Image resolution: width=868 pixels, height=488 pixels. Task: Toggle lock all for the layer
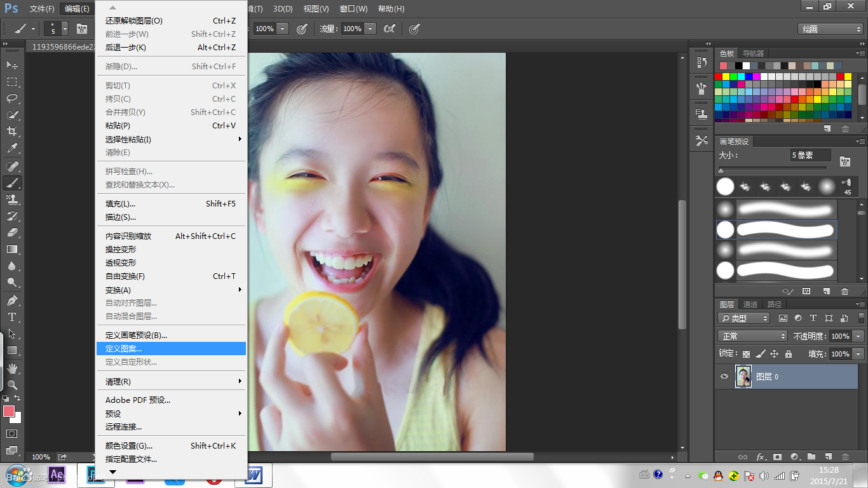pos(789,354)
